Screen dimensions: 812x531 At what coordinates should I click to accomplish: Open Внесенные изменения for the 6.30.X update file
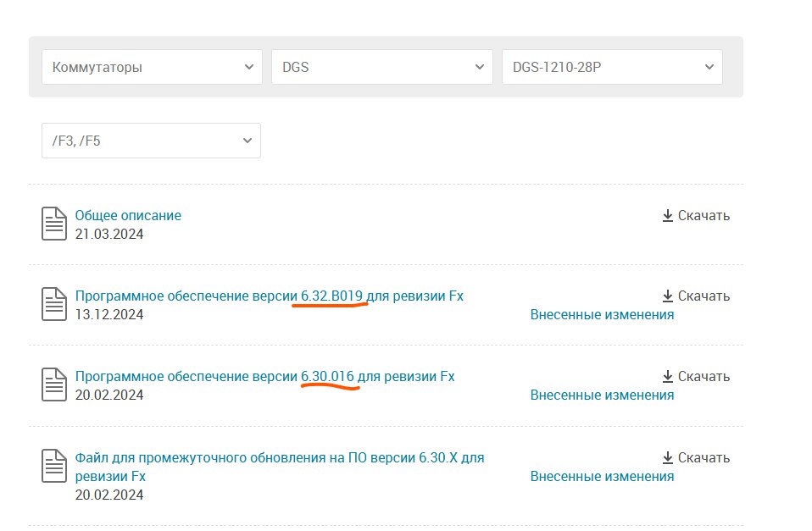(x=603, y=476)
